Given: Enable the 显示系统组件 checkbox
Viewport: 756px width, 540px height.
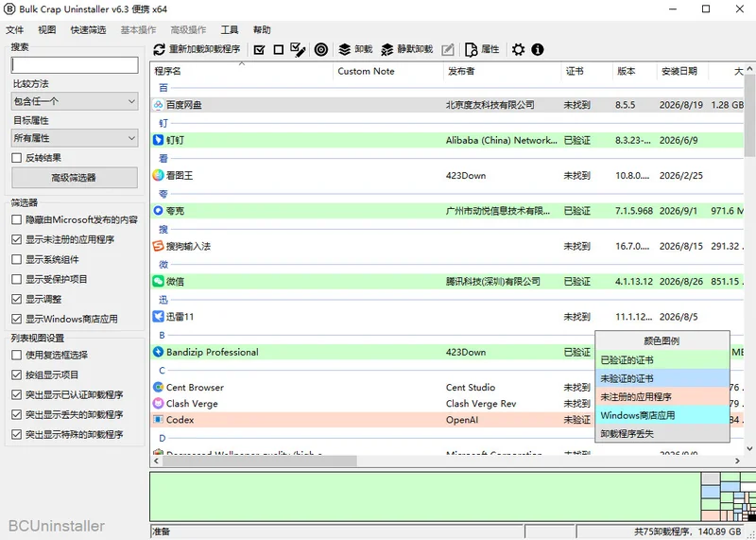Looking at the screenshot, I should tap(16, 259).
